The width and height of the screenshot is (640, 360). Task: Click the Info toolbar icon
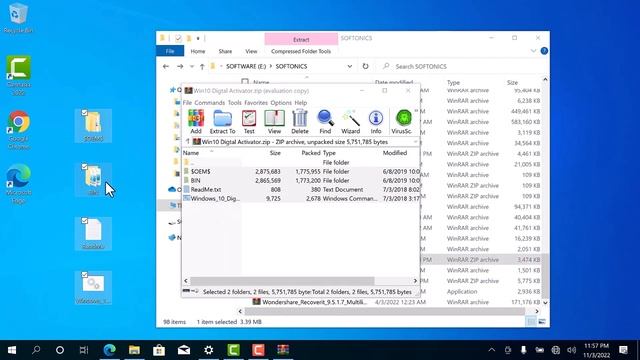[x=376, y=122]
